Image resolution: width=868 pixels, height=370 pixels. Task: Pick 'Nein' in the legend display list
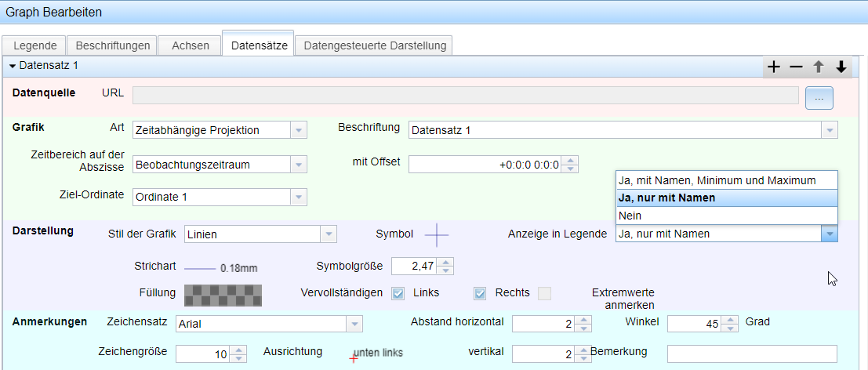click(727, 216)
